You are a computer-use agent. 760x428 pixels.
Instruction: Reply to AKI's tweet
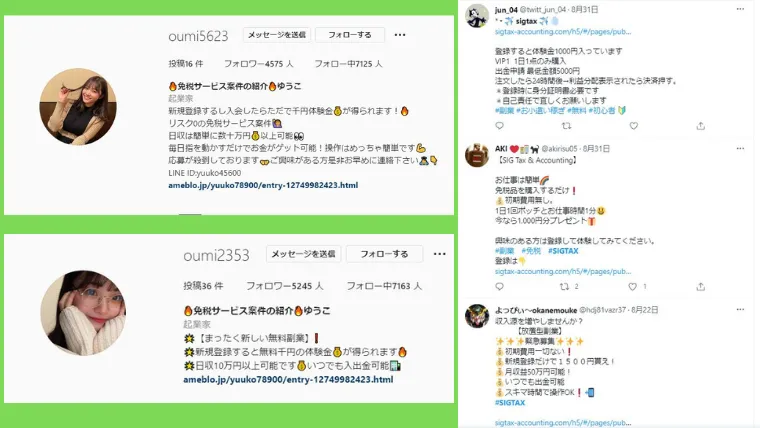pos(500,287)
